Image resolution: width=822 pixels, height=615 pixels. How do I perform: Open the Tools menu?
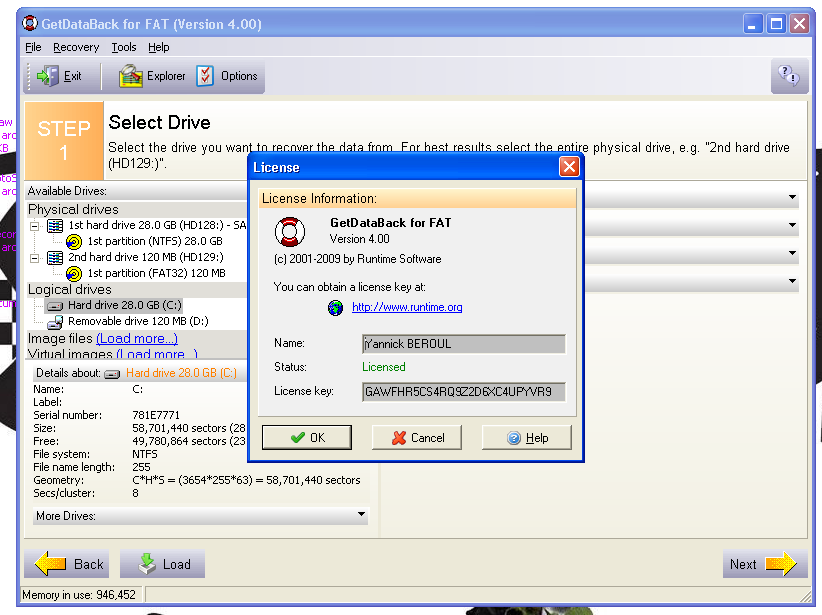[x=124, y=47]
